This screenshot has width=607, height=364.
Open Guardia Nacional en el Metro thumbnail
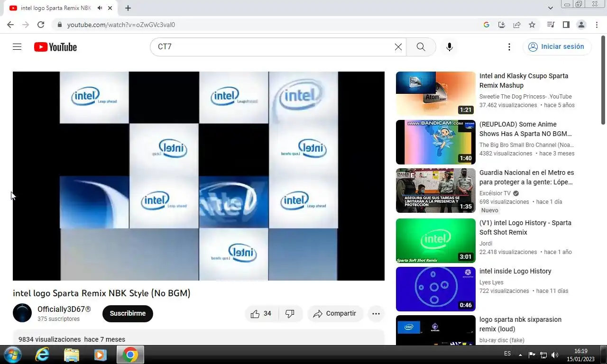[x=436, y=191]
